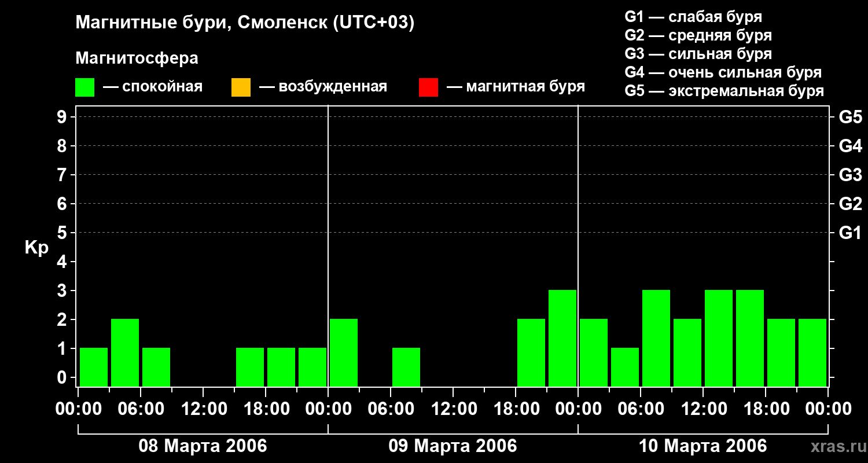Click the Kp 3 bar for 21:00–24:00 on 09 Марта
Image resolution: width=868 pixels, height=463 pixels.
(x=562, y=338)
